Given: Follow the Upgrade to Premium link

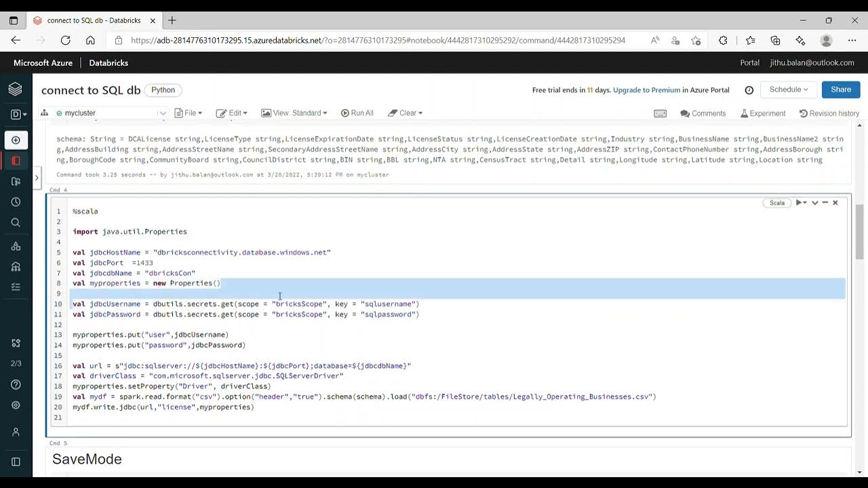Looking at the screenshot, I should point(646,90).
